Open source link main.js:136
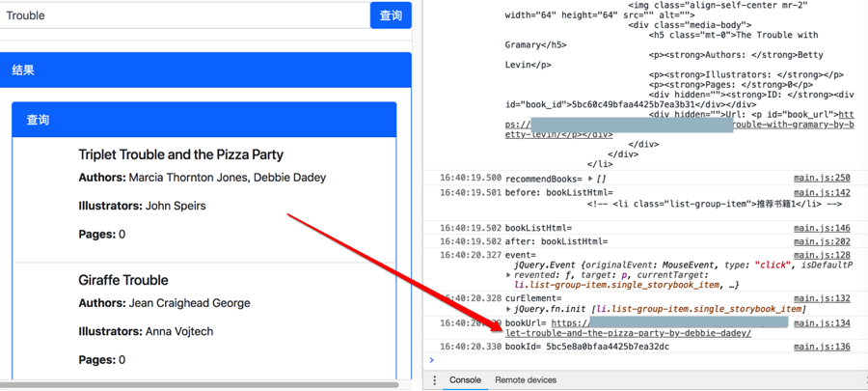Viewport: 868px width, 391px height. (822, 347)
